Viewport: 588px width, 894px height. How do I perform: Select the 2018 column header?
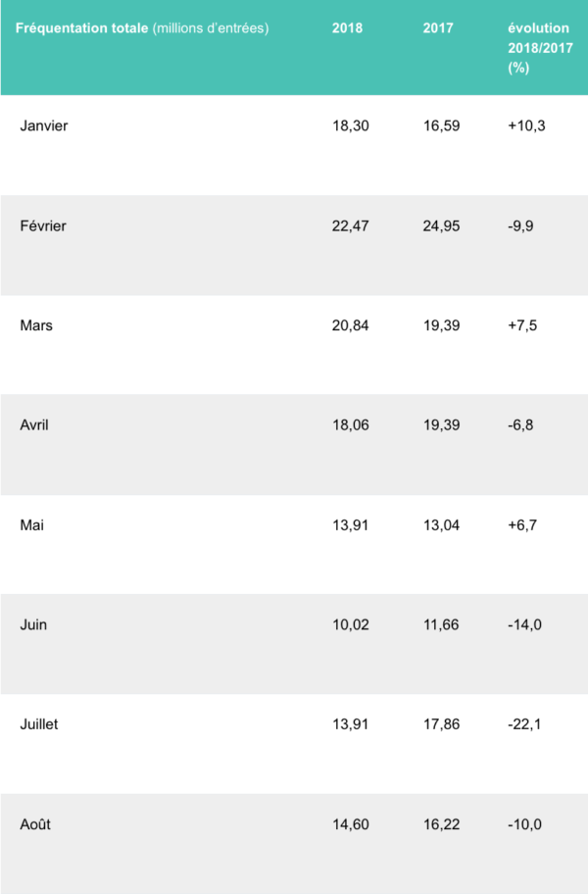[x=347, y=28]
